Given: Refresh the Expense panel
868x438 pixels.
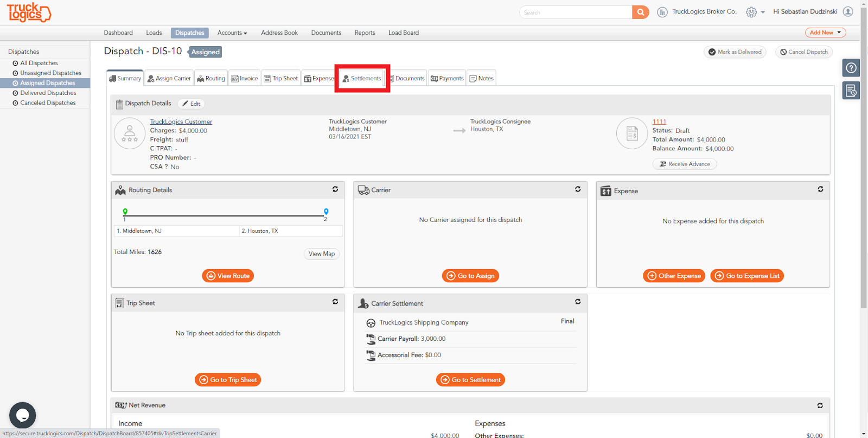Looking at the screenshot, I should 820,189.
